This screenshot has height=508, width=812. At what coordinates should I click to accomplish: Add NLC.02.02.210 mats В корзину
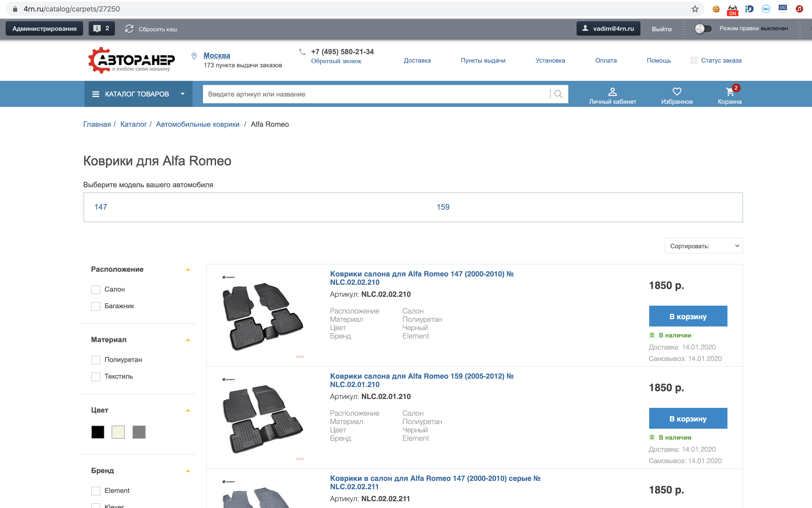coord(688,316)
